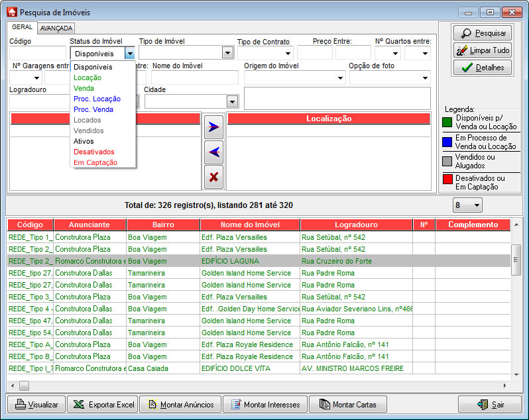Choose Desativados in the dropdown list

(93, 152)
